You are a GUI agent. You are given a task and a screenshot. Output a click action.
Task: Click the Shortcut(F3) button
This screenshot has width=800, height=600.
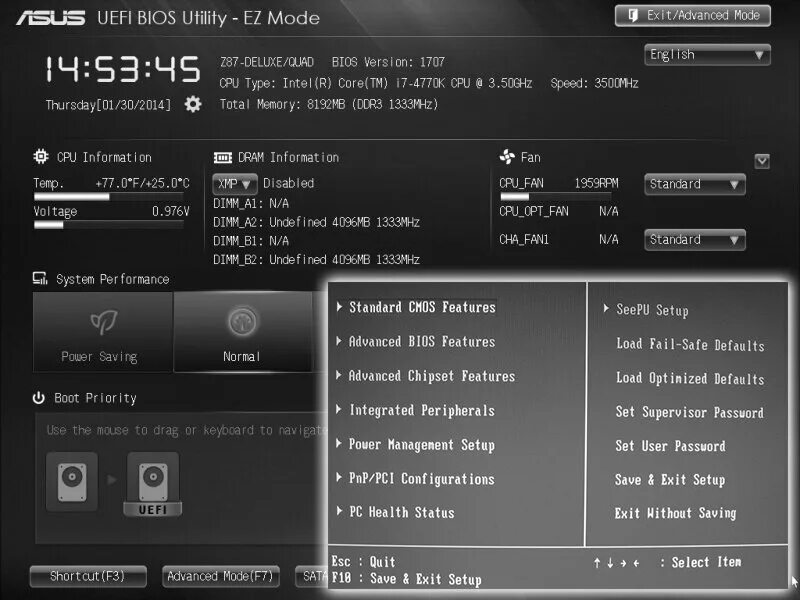coord(88,577)
